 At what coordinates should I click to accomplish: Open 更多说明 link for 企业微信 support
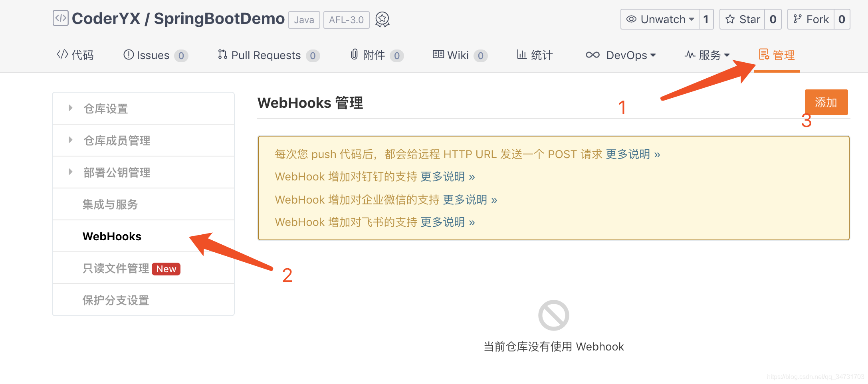pyautogui.click(x=470, y=200)
